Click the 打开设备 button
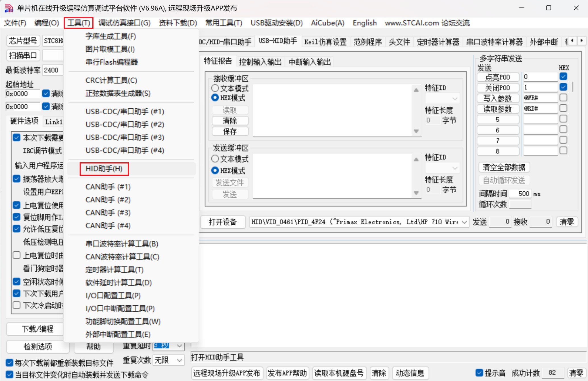 pyautogui.click(x=223, y=222)
